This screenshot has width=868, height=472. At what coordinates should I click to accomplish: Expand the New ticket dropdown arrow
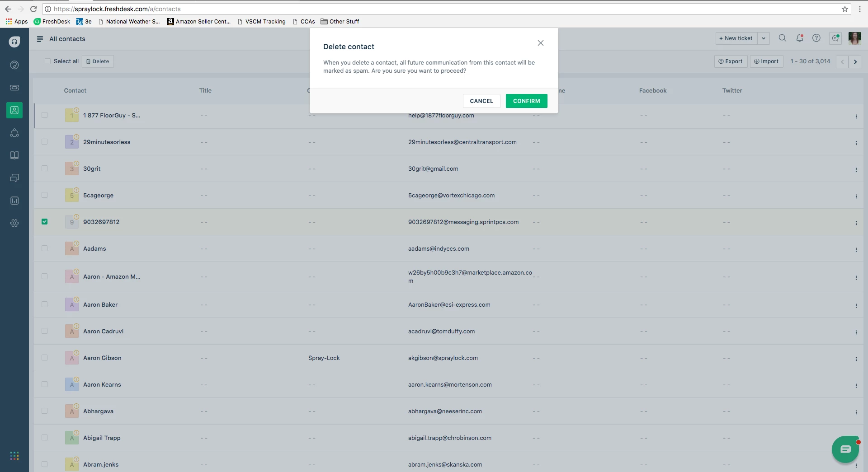tap(764, 38)
